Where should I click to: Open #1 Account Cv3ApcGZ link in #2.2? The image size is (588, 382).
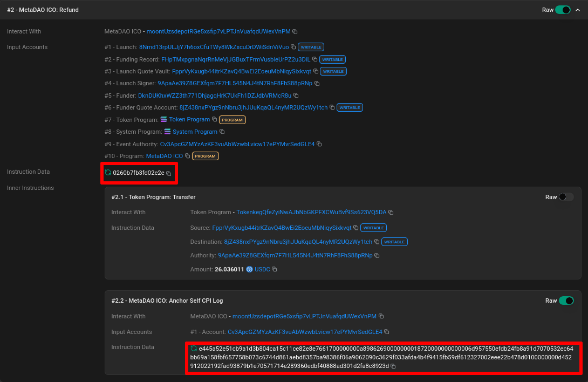pos(305,332)
